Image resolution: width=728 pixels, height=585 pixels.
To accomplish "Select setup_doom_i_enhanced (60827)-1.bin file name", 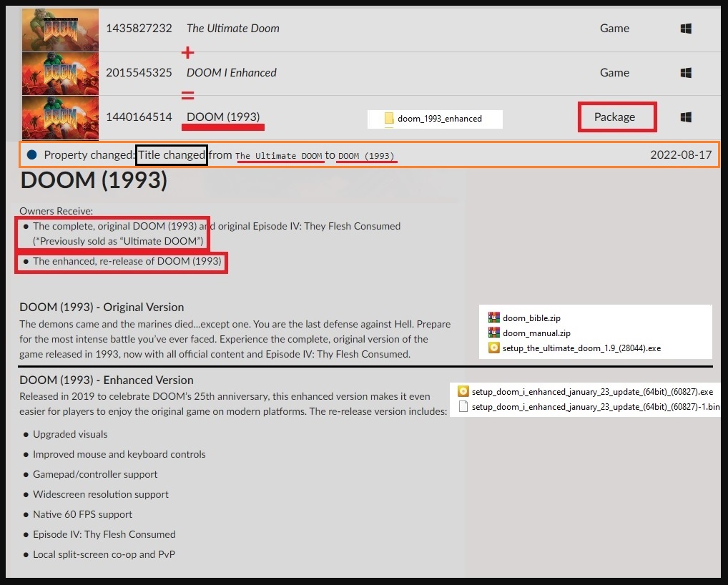I will point(596,407).
